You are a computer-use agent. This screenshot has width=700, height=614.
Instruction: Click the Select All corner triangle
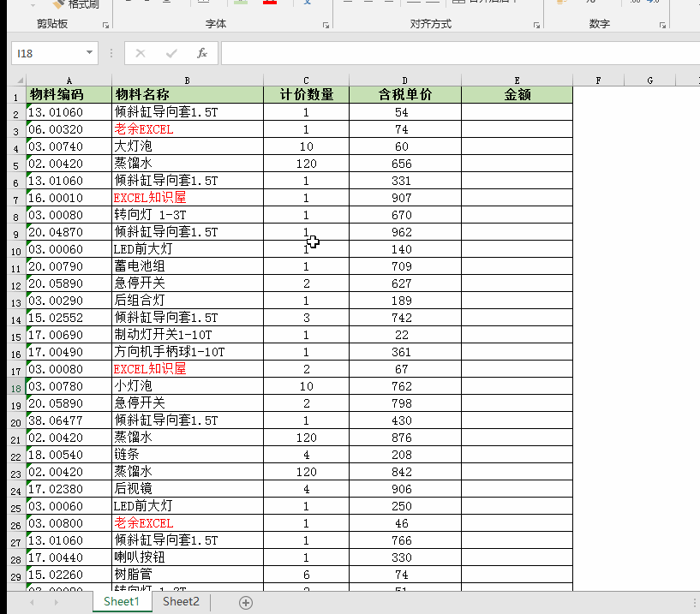(x=20, y=80)
